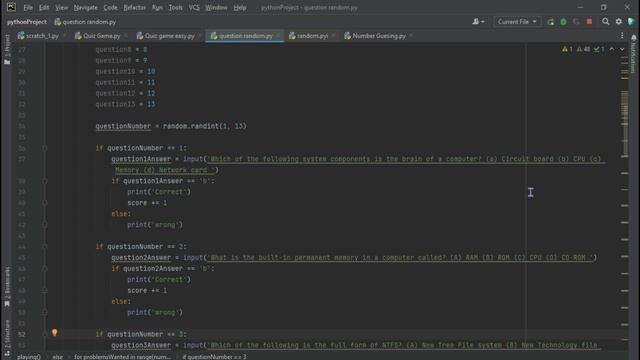
Task: Switch to the Quiz Game.py tab
Action: pos(98,36)
